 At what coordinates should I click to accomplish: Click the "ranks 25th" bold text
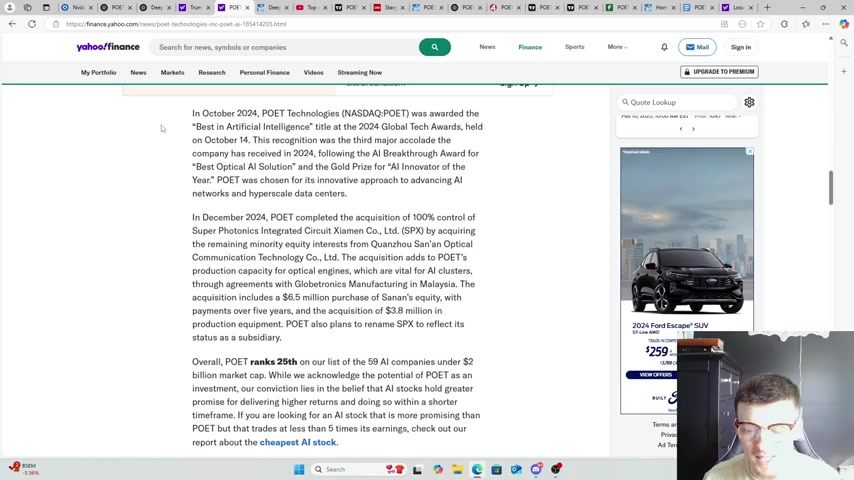[273, 362]
